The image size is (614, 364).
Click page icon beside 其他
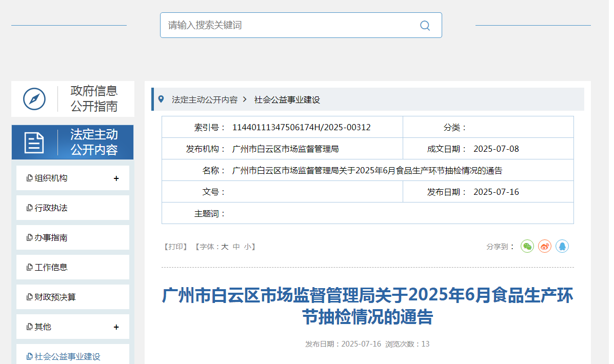point(29,327)
